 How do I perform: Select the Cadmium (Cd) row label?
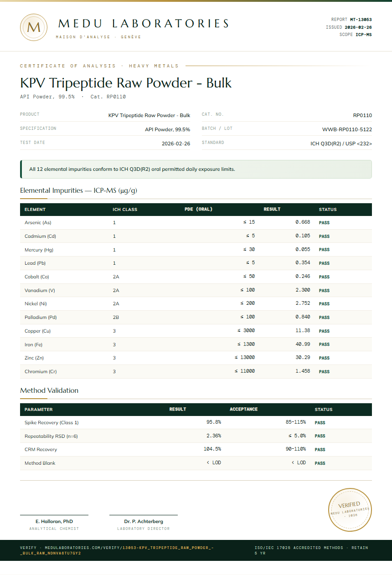(x=40, y=236)
